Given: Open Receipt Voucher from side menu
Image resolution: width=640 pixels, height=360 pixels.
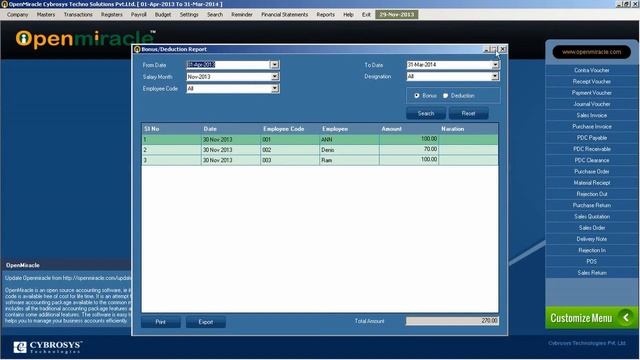Looking at the screenshot, I should point(591,81).
